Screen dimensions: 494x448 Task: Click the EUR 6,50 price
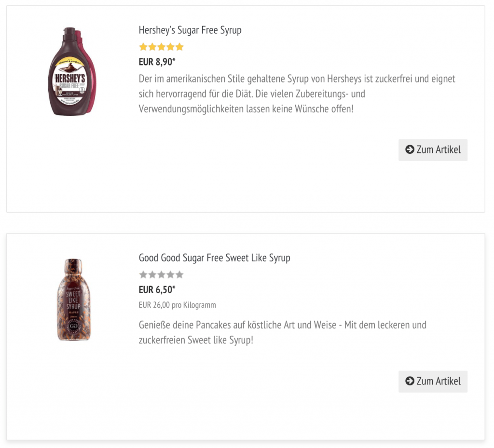tap(157, 290)
